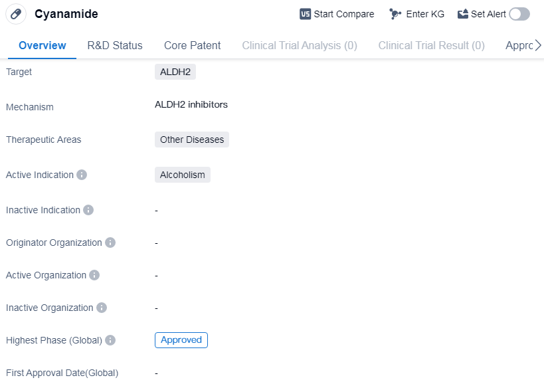544x392 pixels.
Task: Click info icon beside Inactive Organization
Action: [102, 308]
